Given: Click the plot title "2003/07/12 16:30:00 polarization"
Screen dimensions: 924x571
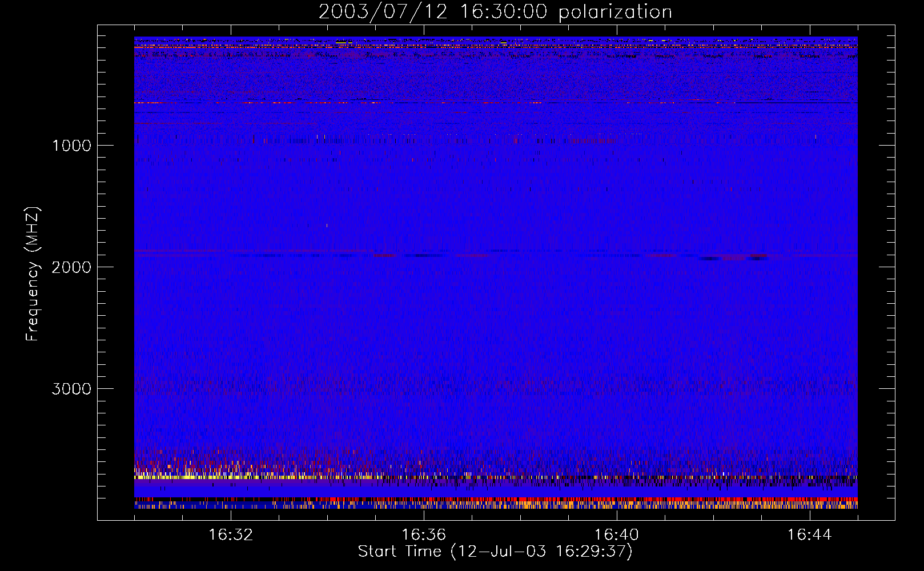Looking at the screenshot, I should [495, 12].
